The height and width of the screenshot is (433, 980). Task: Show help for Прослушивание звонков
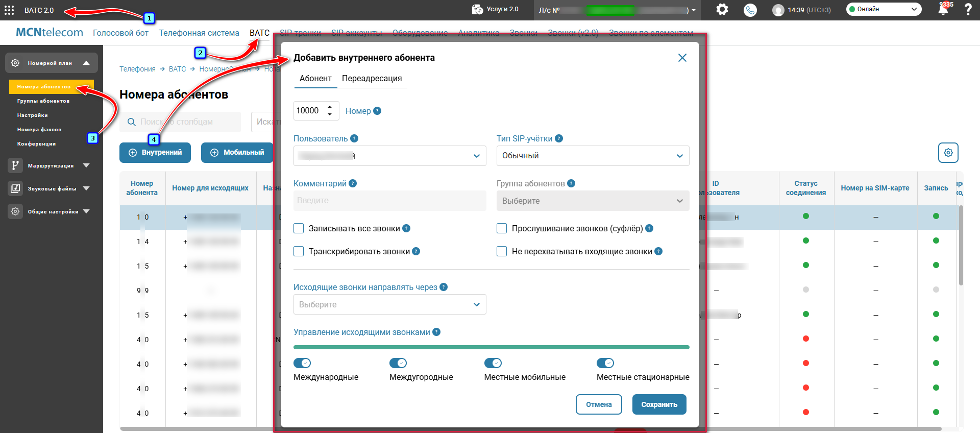649,228
